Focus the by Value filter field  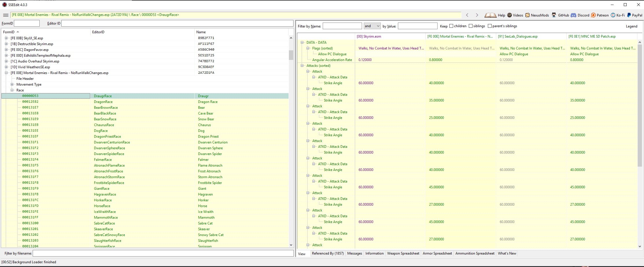[418, 26]
